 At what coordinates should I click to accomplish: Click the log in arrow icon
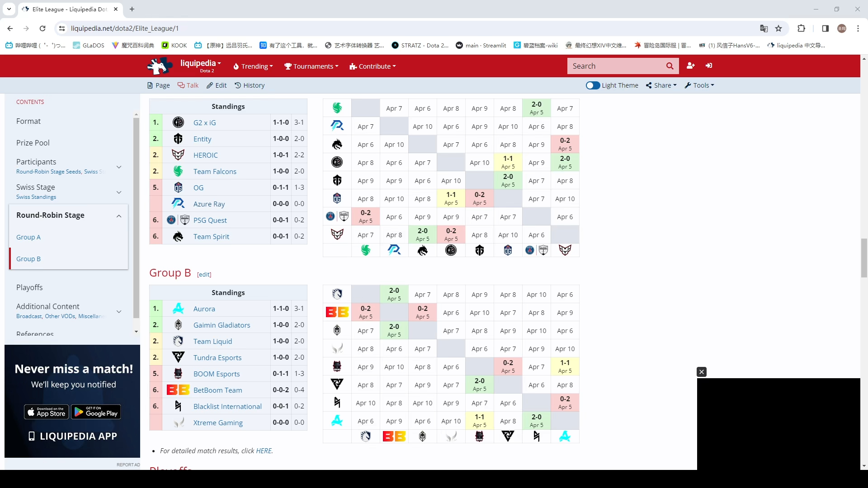[x=709, y=66]
